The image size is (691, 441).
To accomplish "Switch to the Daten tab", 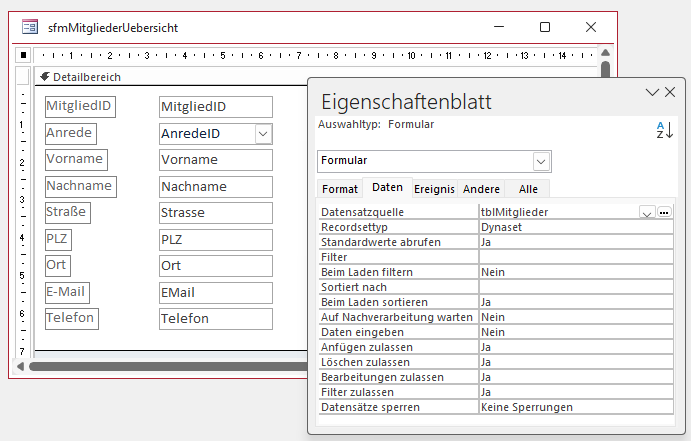I will pos(387,188).
